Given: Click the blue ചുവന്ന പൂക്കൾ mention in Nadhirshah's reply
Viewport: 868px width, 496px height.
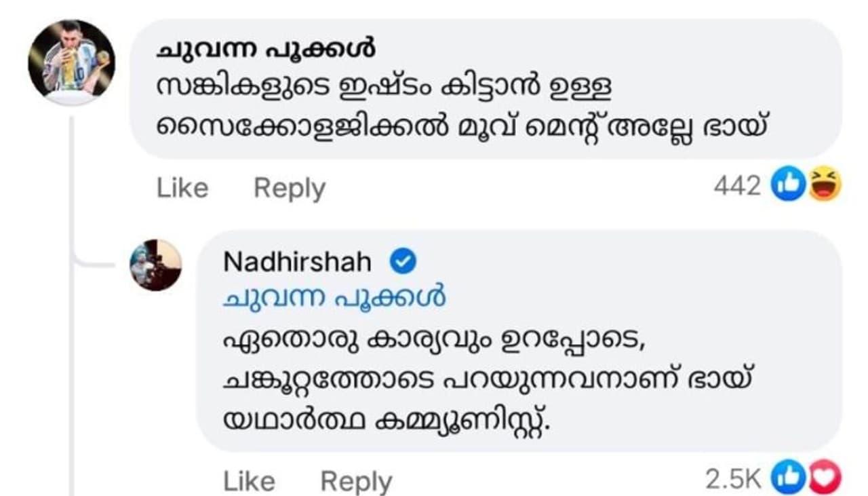Looking at the screenshot, I should [x=334, y=297].
